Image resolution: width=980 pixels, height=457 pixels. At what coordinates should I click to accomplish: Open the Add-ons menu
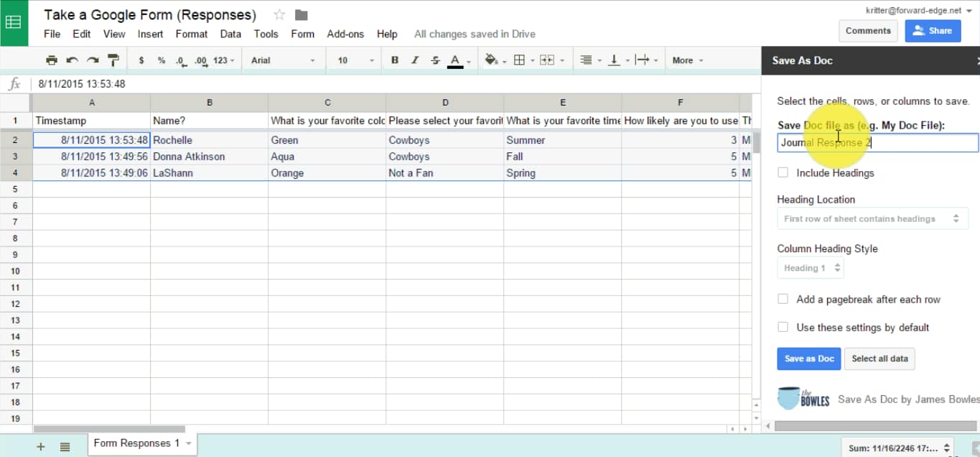tap(345, 34)
